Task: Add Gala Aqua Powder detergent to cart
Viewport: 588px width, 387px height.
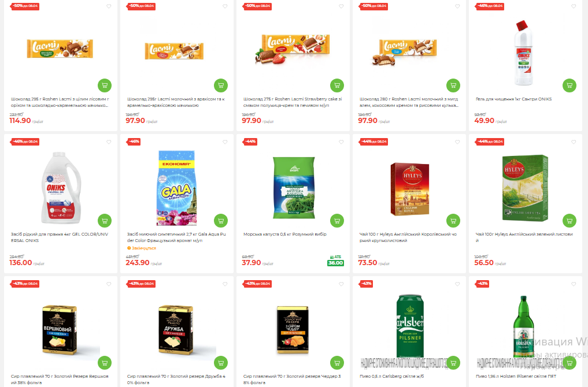Action: click(221, 221)
